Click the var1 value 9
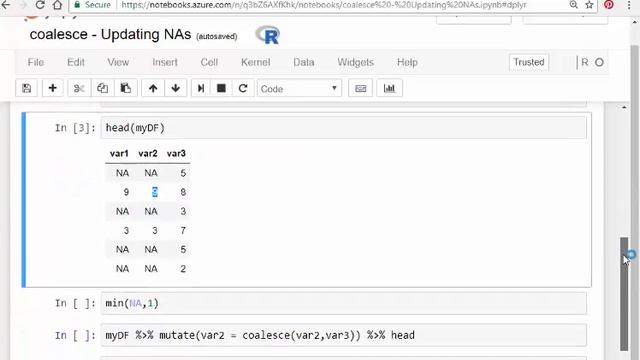The height and width of the screenshot is (360, 640). [126, 192]
